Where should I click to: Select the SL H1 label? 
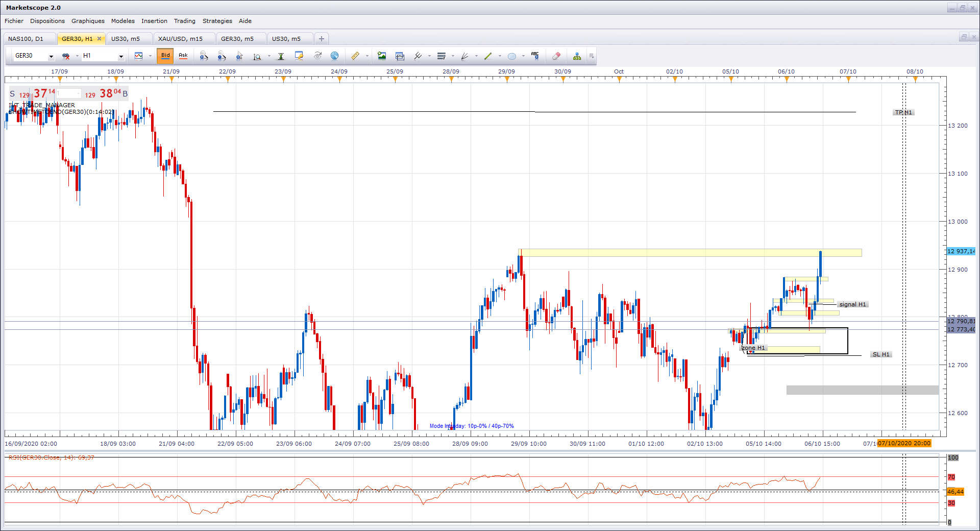click(881, 354)
